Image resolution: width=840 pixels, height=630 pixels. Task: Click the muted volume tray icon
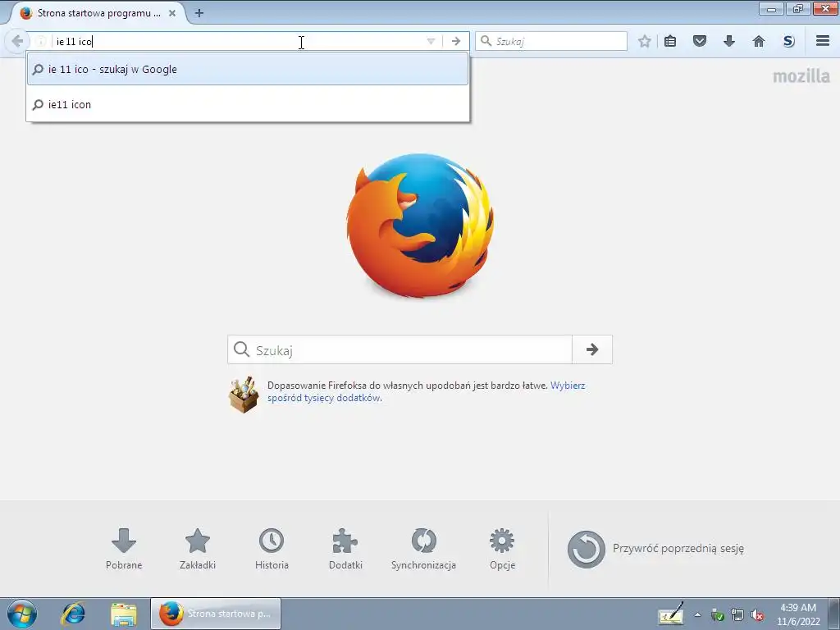coord(757,615)
